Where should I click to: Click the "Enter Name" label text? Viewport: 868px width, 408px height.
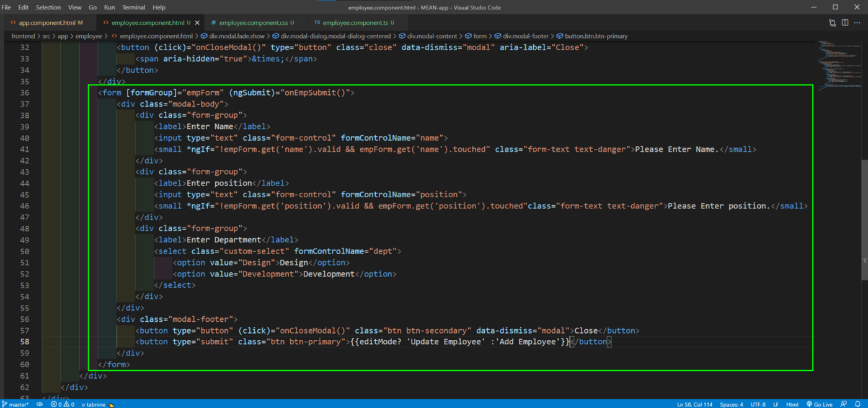pyautogui.click(x=210, y=126)
